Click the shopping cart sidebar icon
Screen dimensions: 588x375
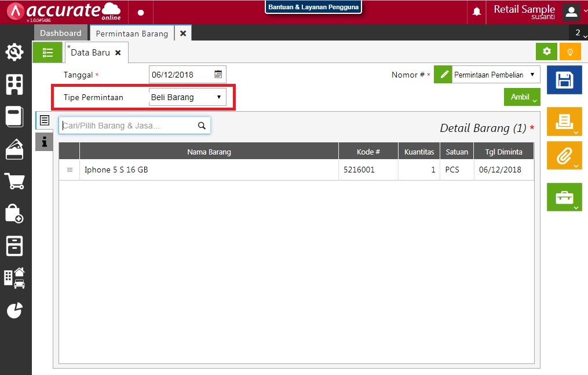[x=14, y=181]
